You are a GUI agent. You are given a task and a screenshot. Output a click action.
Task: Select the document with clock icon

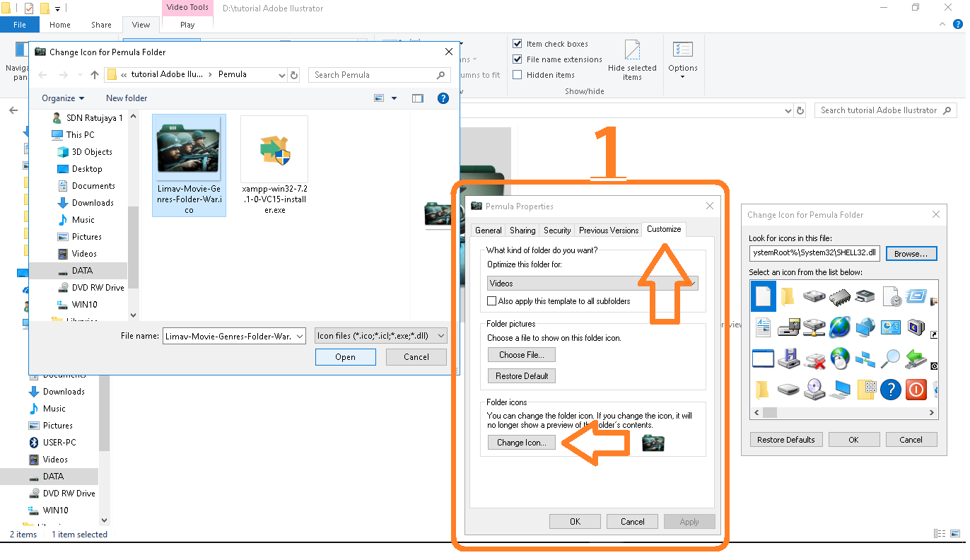(891, 296)
